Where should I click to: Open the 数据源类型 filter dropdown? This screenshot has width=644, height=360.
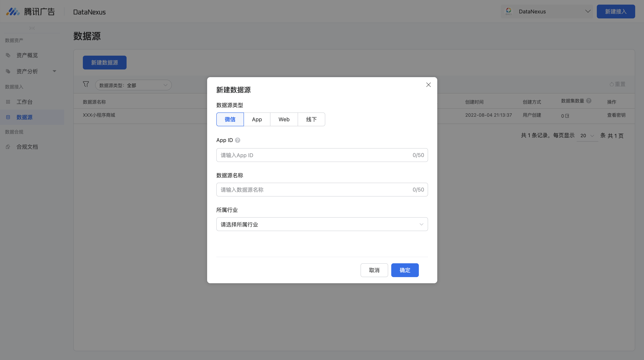click(x=133, y=85)
